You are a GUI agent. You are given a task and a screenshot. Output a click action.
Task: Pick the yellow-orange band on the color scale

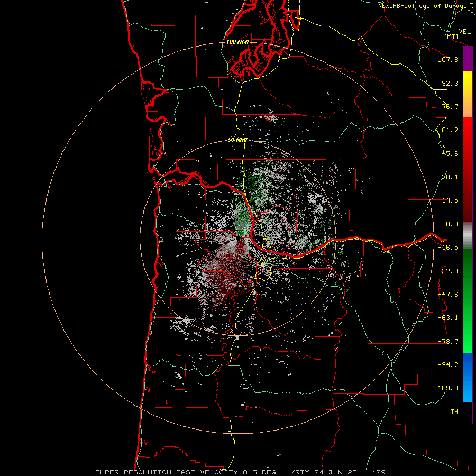click(x=467, y=94)
